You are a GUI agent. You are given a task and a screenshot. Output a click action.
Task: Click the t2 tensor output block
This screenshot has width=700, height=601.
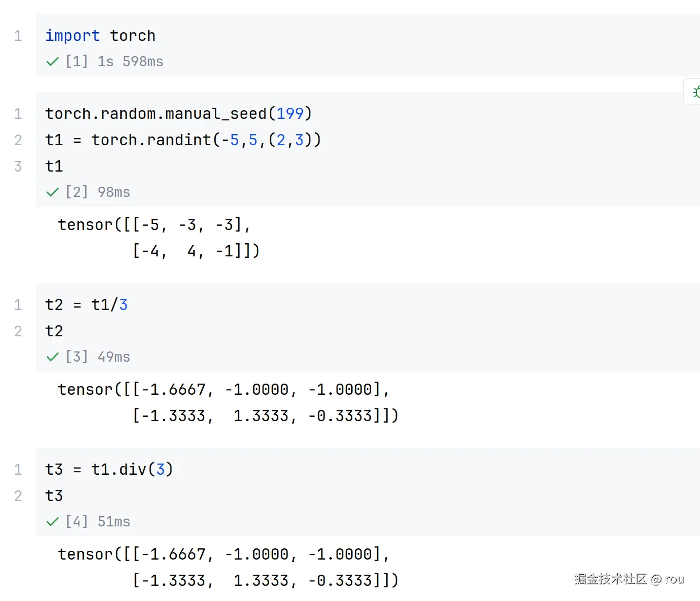point(228,403)
